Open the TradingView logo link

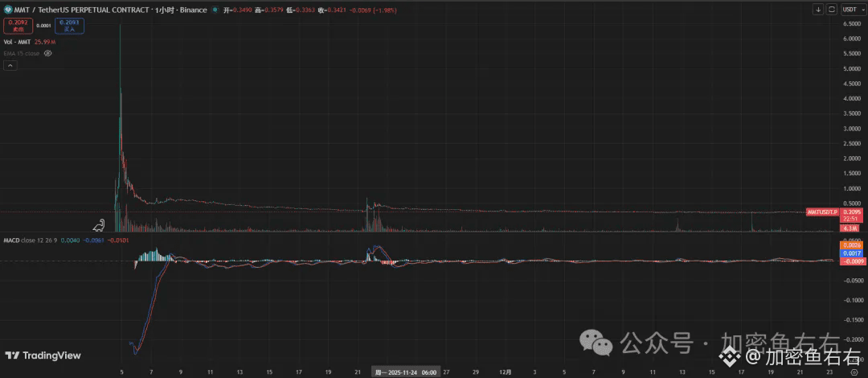point(43,355)
